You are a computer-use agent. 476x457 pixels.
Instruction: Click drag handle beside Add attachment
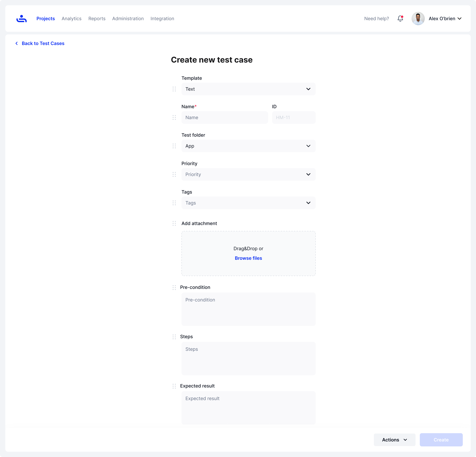coord(174,223)
